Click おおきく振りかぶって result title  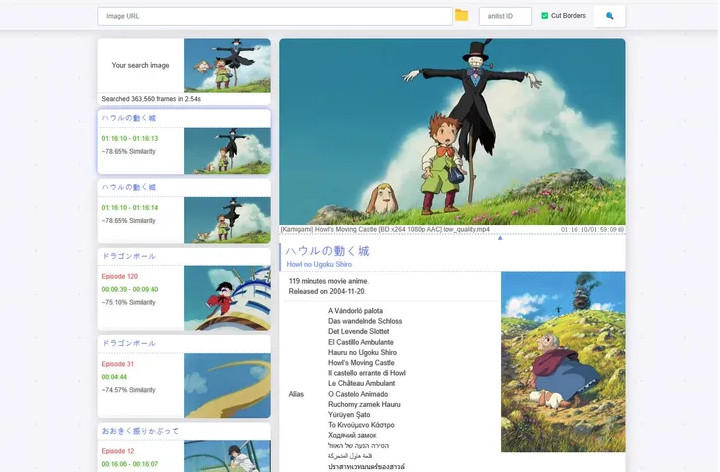click(x=140, y=431)
